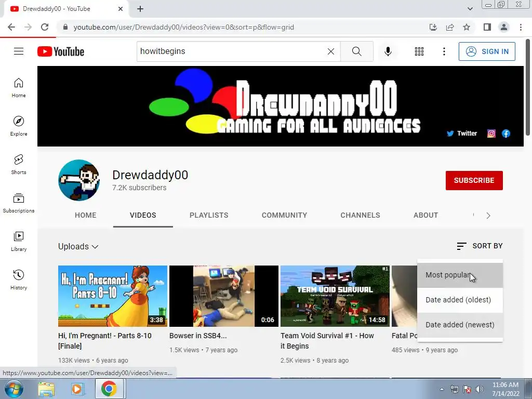532x399 pixels.
Task: Open Hi, I'm Pregnant! video thumbnail
Action: 113,296
